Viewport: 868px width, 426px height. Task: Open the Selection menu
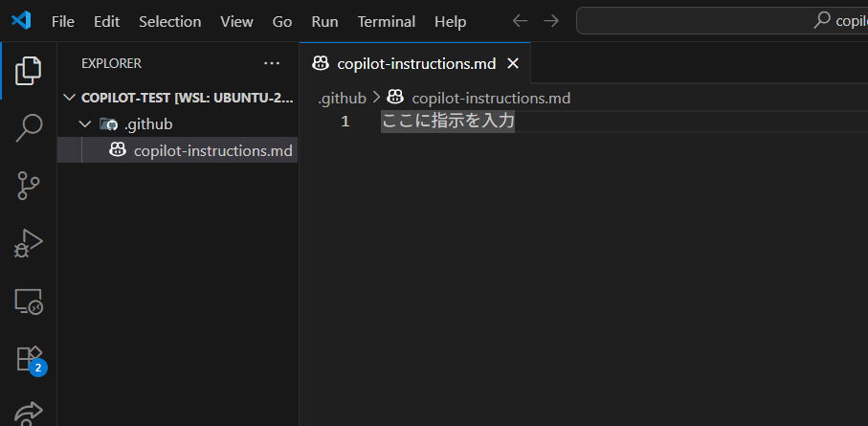pyautogui.click(x=170, y=22)
